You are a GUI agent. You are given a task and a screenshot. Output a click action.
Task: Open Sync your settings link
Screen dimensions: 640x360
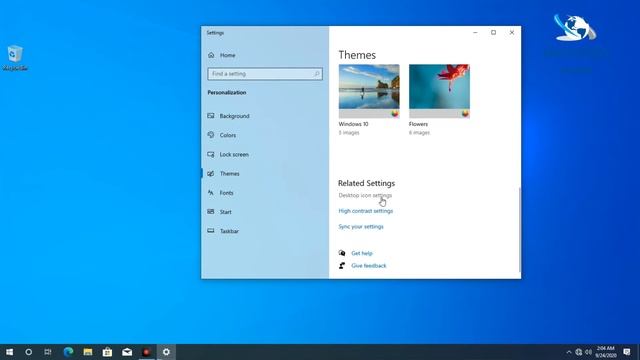tap(361, 227)
